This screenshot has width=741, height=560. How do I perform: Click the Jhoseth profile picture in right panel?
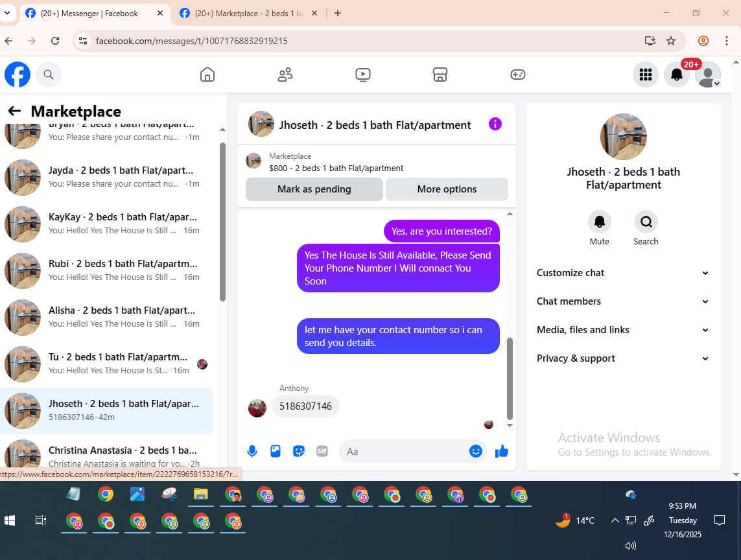click(x=623, y=137)
